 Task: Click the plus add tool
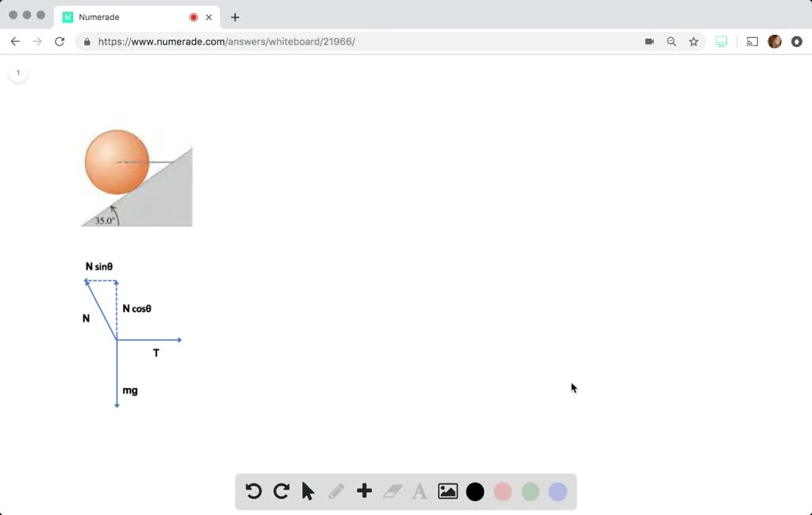365,490
